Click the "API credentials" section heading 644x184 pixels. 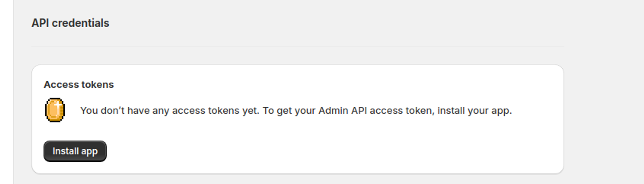pyautogui.click(x=70, y=23)
